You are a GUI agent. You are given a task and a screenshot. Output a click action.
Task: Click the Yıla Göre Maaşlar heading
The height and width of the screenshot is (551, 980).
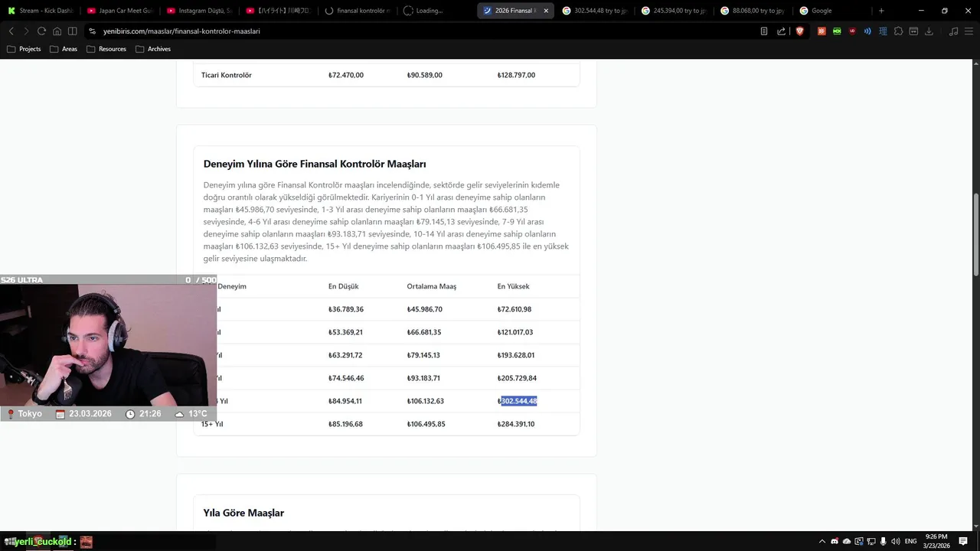tap(243, 513)
